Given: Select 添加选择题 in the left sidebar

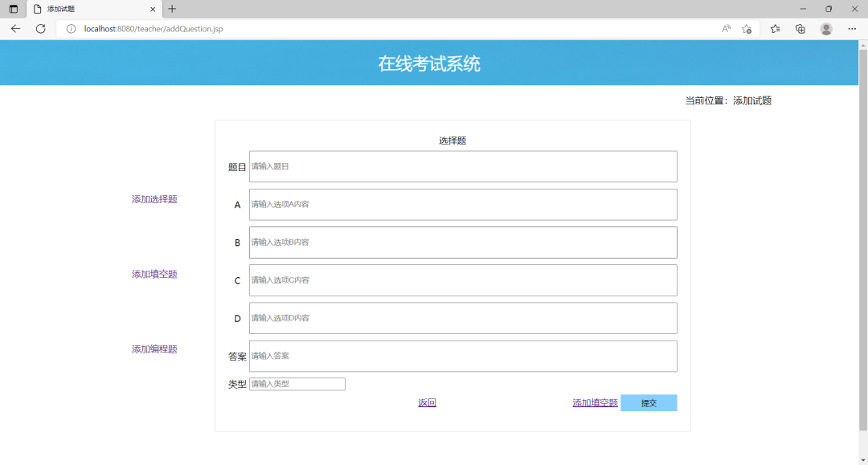Looking at the screenshot, I should pyautogui.click(x=153, y=198).
